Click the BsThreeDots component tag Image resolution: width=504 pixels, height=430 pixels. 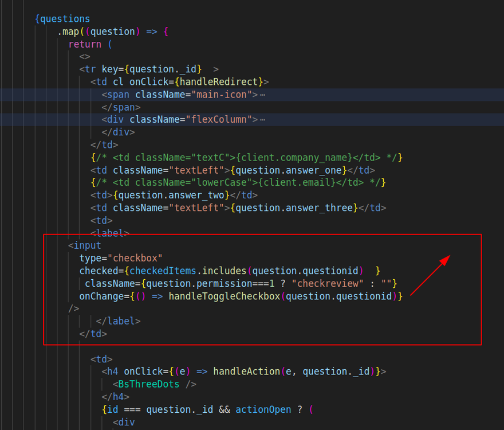click(x=149, y=384)
